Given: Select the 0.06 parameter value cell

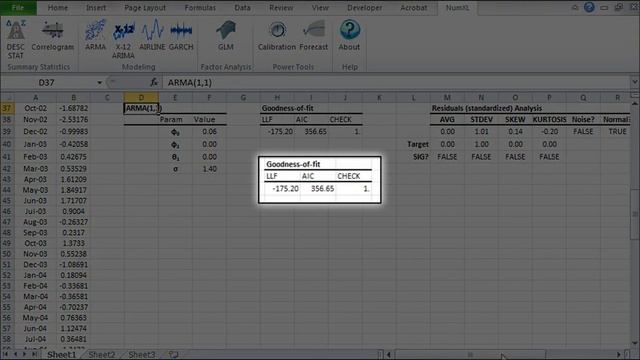Looking at the screenshot, I should coord(209,131).
